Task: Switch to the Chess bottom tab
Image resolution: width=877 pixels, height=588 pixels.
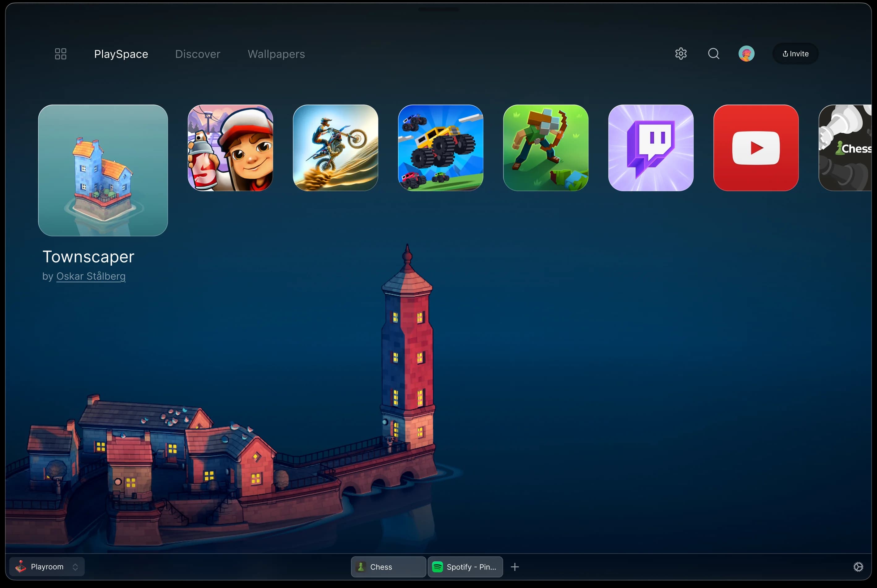Action: (x=388, y=567)
